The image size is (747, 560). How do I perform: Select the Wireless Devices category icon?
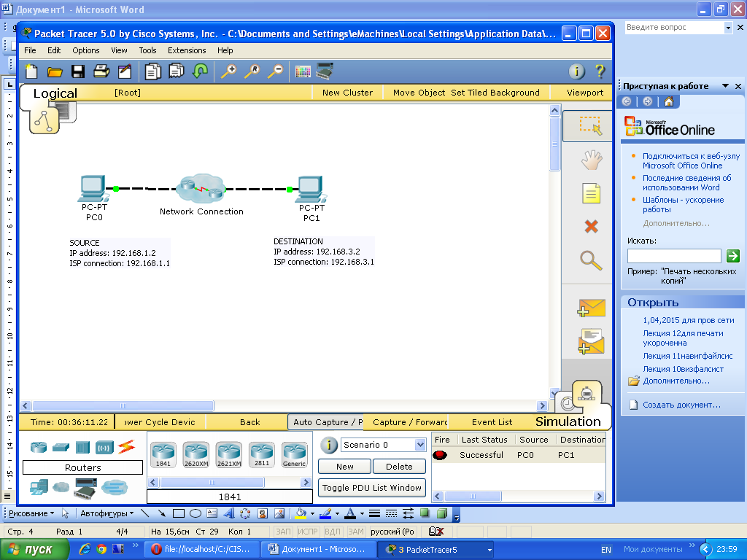[x=104, y=447]
